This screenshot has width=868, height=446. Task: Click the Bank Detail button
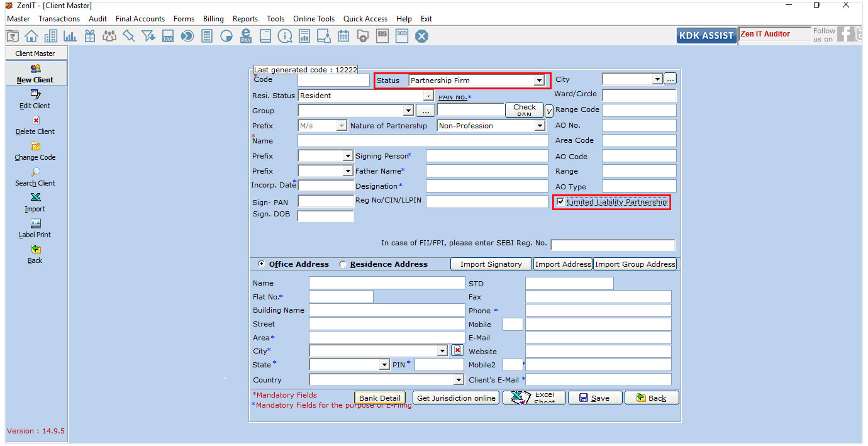380,398
